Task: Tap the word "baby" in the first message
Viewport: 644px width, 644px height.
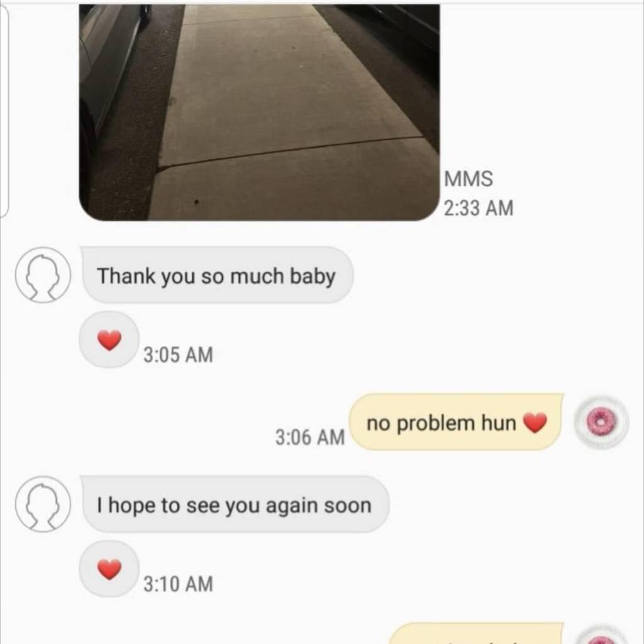Action: (x=313, y=276)
